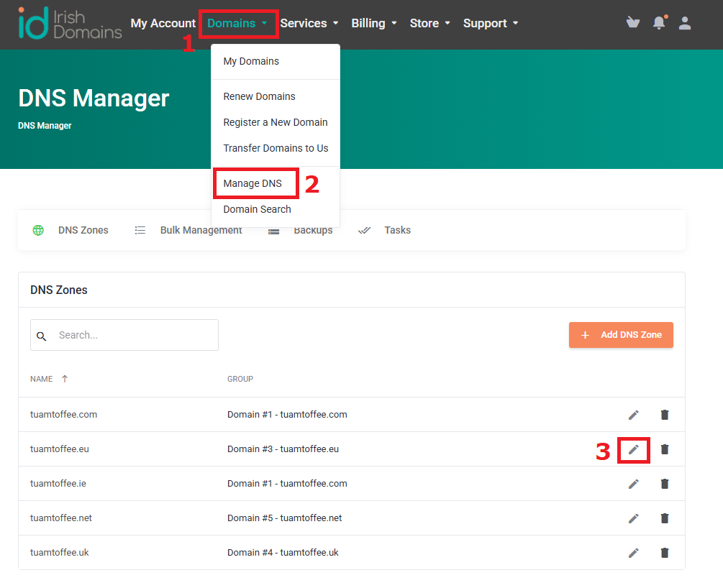Focus the Search zones input field
This screenshot has height=588, width=723.
(x=124, y=335)
